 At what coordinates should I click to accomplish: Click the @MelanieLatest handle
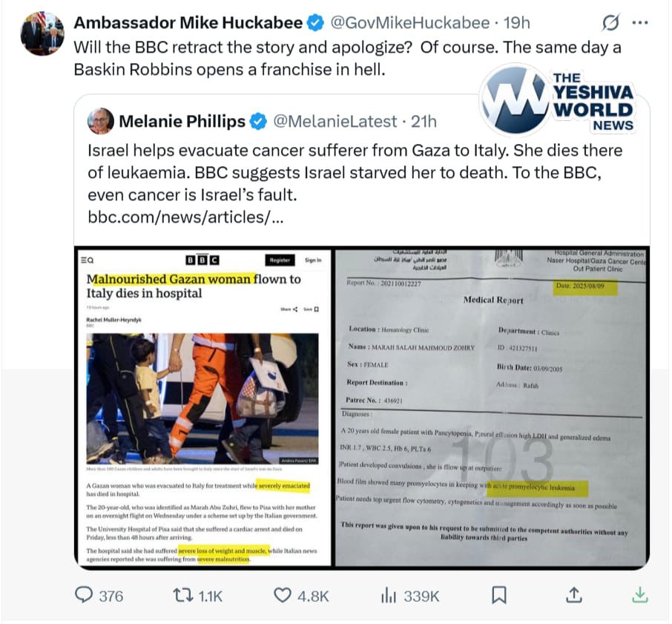coord(335,122)
